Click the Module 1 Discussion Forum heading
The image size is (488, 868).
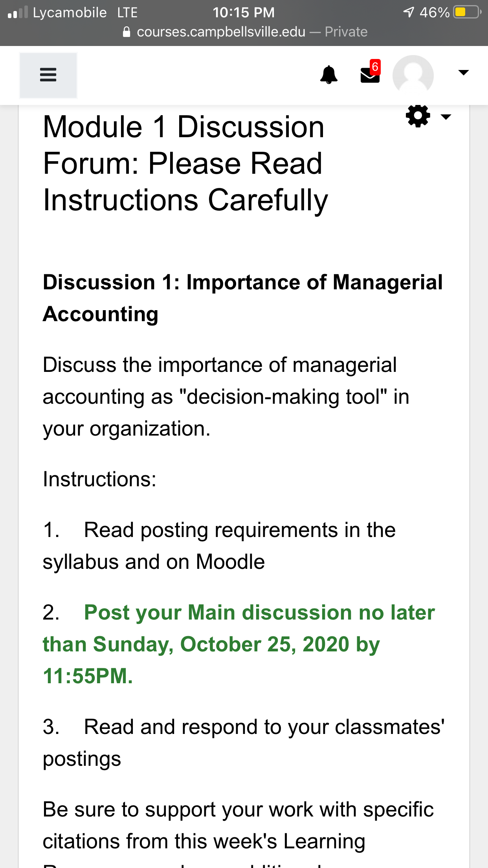[x=185, y=164]
